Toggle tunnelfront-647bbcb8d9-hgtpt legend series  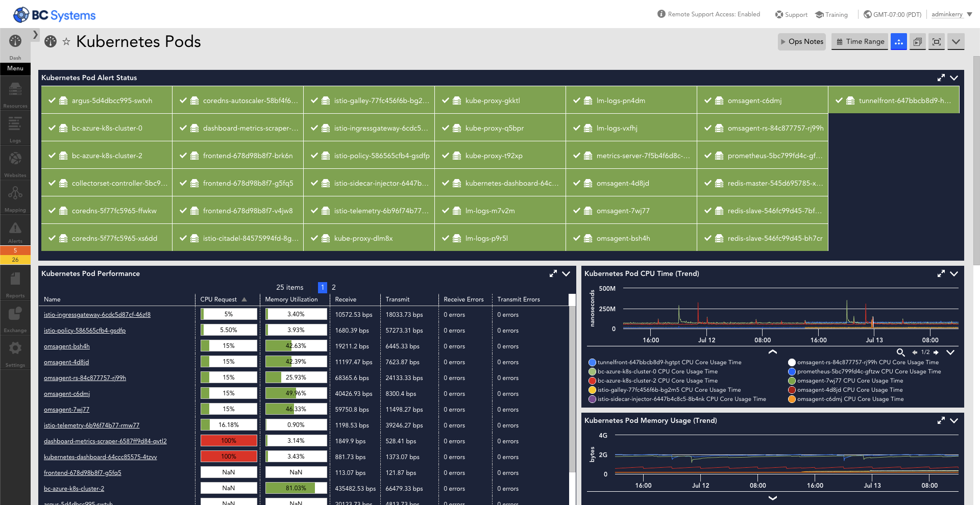pyautogui.click(x=665, y=362)
